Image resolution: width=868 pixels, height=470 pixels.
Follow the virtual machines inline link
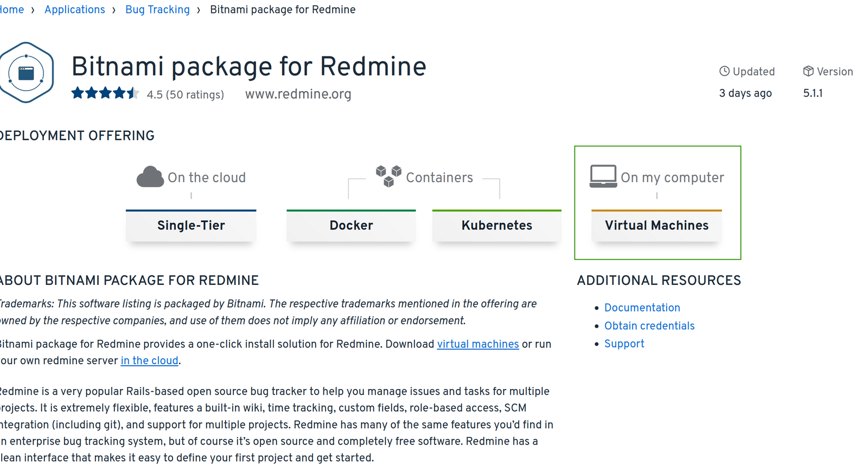tap(477, 344)
